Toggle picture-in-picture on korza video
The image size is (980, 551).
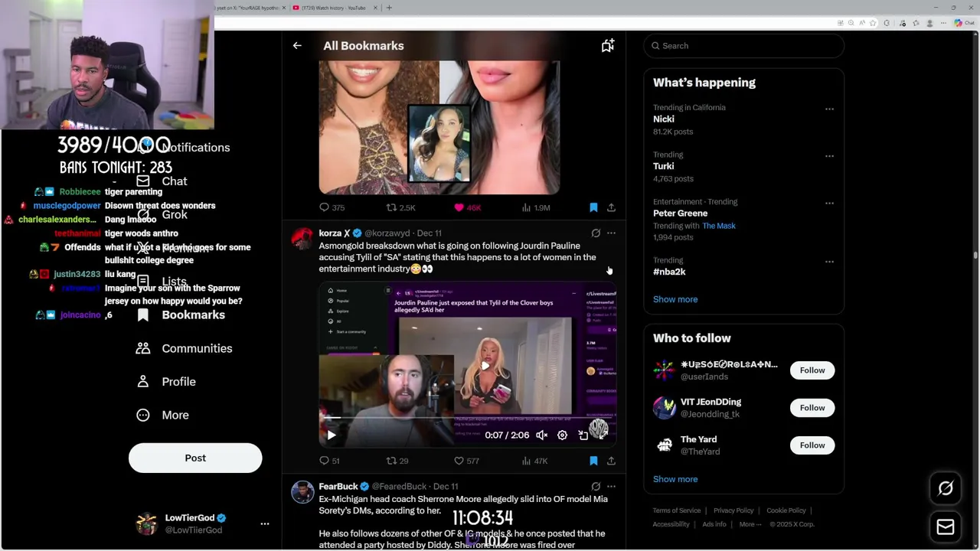click(x=583, y=435)
